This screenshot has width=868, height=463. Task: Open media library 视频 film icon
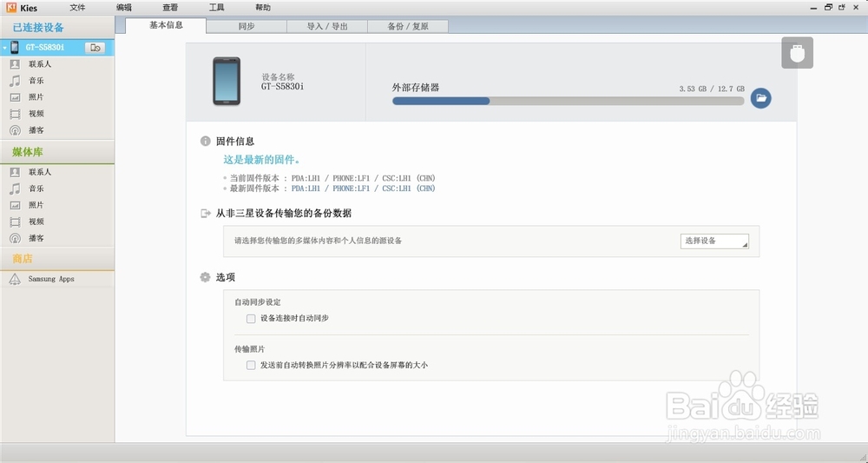tap(15, 222)
